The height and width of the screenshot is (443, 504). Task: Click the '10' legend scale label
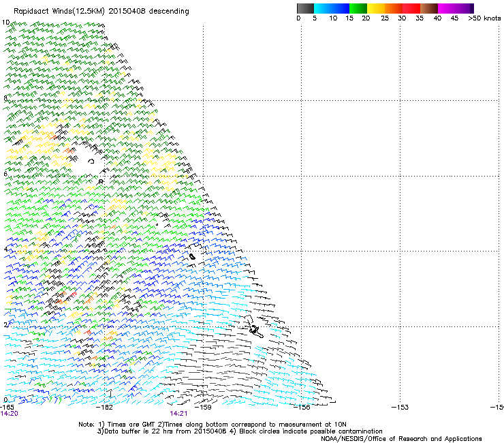click(x=333, y=18)
